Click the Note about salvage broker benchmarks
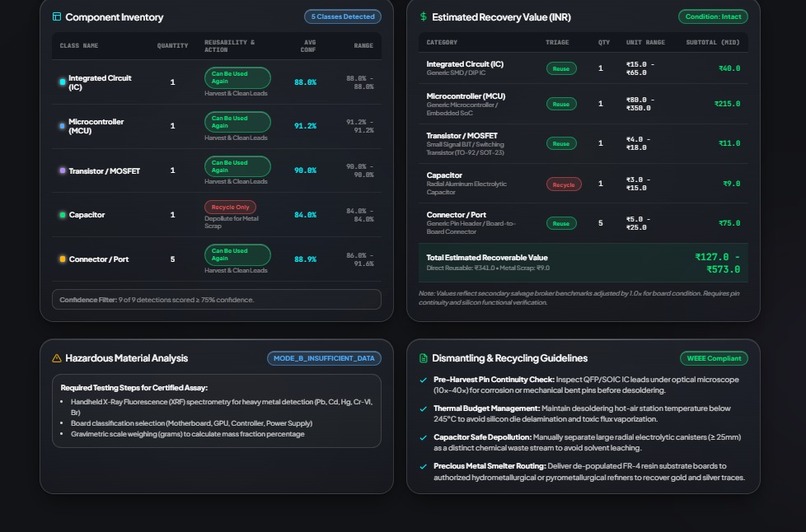806x532 pixels. 579,298
